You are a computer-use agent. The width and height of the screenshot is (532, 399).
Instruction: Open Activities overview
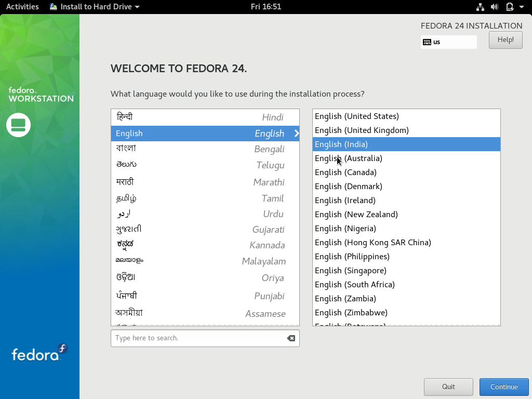tap(22, 7)
